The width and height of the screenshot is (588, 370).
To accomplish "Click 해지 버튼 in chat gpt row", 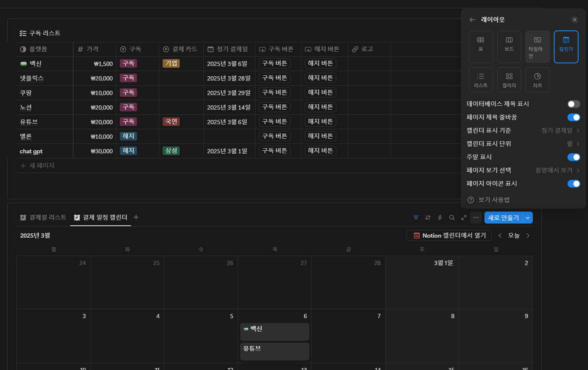I will click(x=321, y=151).
